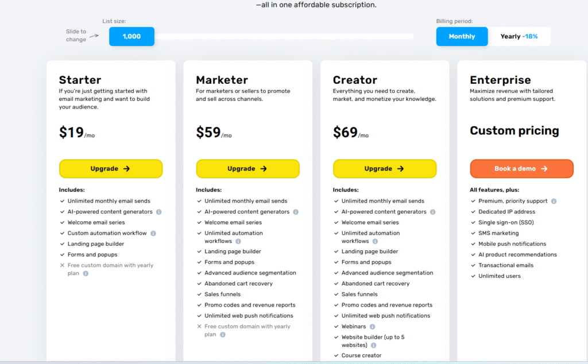Click info icon for Marketer free custom domain
Screen dimensions: 588x364
223,334
